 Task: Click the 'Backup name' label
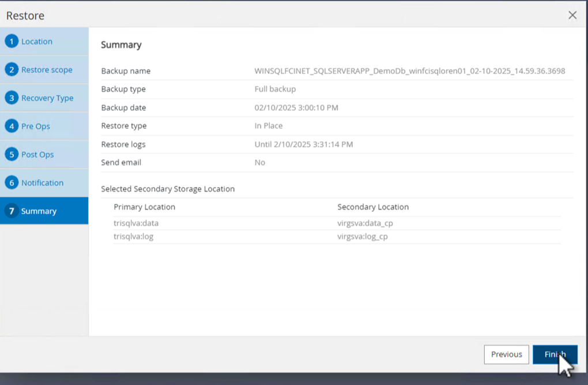(126, 71)
